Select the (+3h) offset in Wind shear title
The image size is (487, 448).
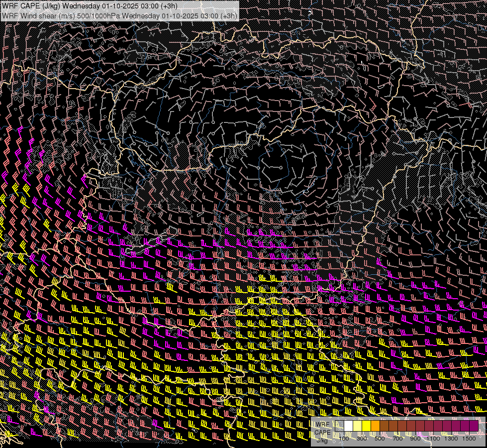click(x=227, y=15)
